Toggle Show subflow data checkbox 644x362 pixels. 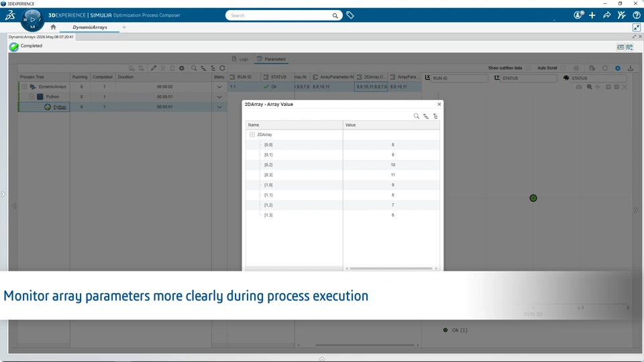coord(529,68)
